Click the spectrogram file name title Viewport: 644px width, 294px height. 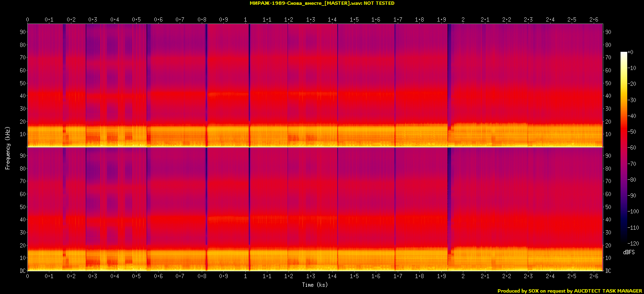pyautogui.click(x=322, y=3)
